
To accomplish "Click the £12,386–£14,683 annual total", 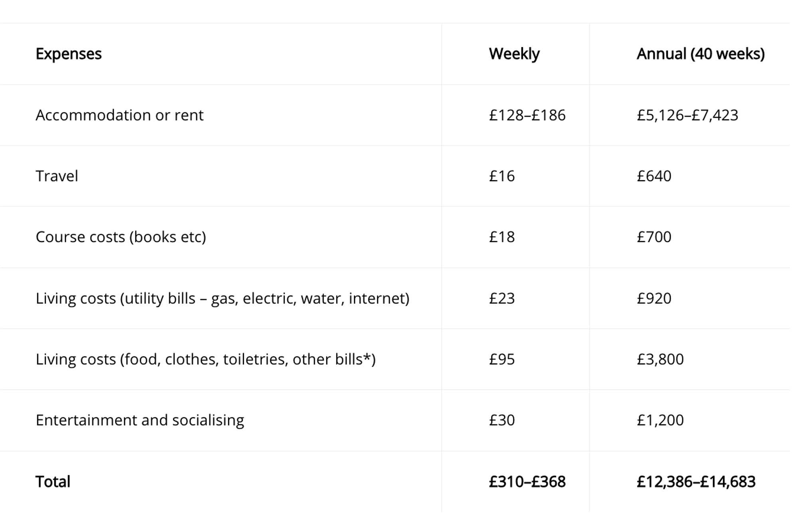I will (696, 482).
